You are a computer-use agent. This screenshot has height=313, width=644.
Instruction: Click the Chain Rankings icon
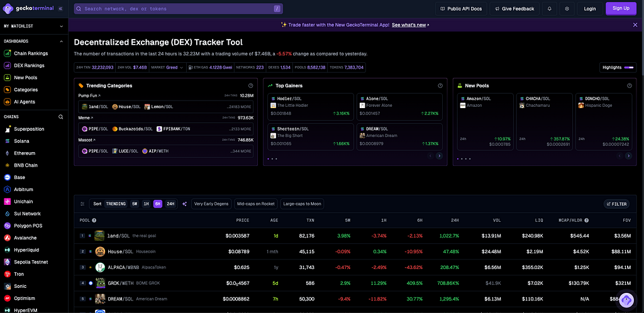pos(7,53)
